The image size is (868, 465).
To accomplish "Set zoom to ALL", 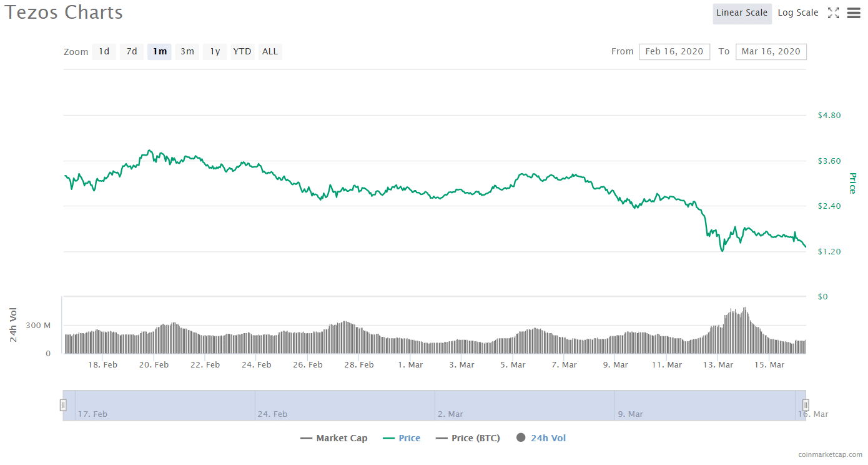I will tap(270, 52).
